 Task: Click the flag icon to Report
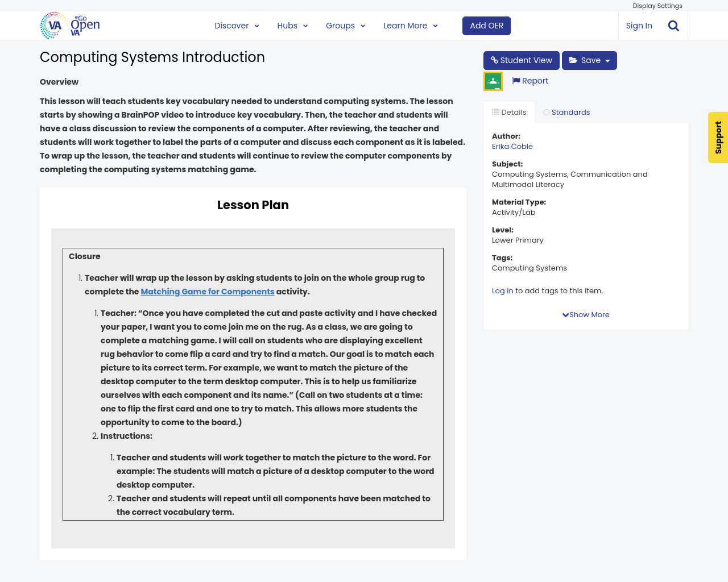click(516, 81)
